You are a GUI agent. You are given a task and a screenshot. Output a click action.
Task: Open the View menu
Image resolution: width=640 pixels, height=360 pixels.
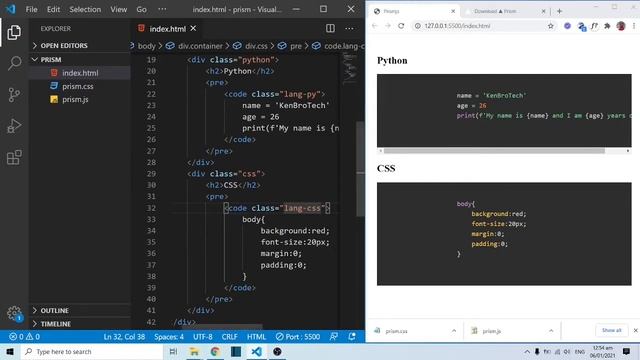118,9
